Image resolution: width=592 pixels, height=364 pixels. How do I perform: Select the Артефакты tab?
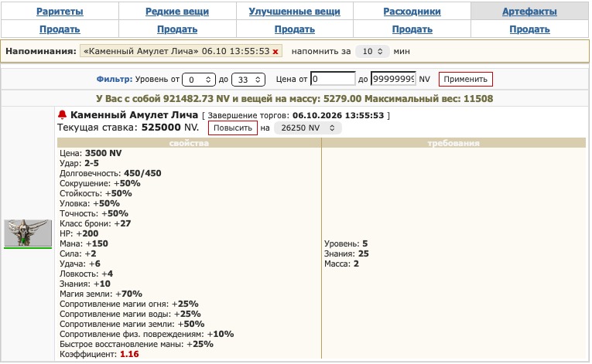pos(529,12)
